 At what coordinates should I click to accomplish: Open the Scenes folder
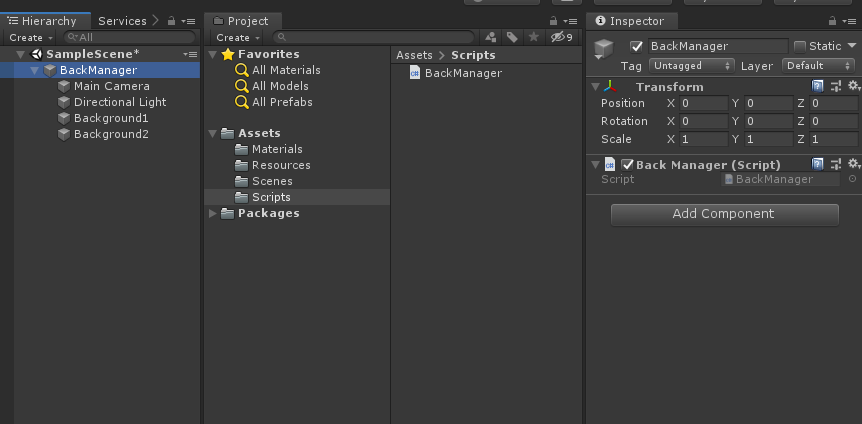point(272,181)
